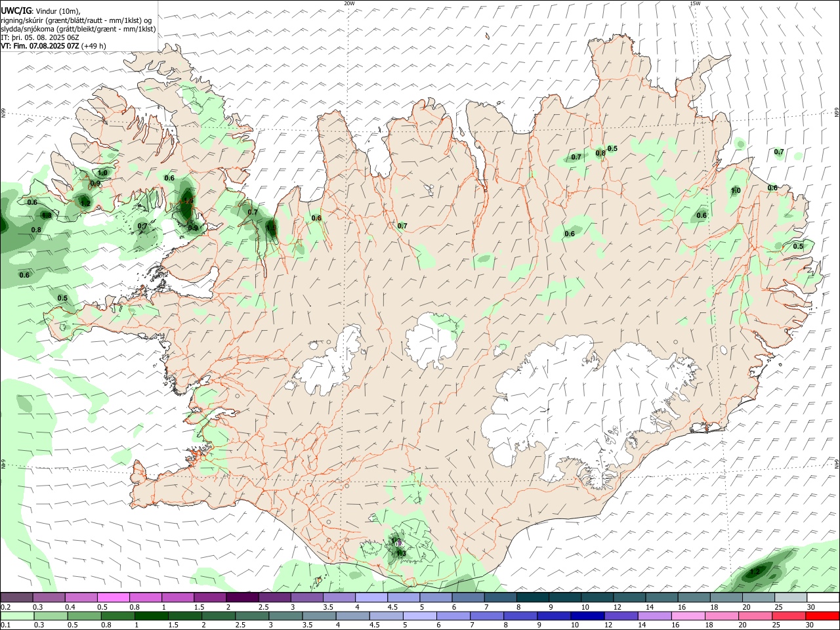Choose the lower-scale swatch between 2 and 2.5
Viewport: 840px width, 630px height.
pyautogui.click(x=218, y=616)
